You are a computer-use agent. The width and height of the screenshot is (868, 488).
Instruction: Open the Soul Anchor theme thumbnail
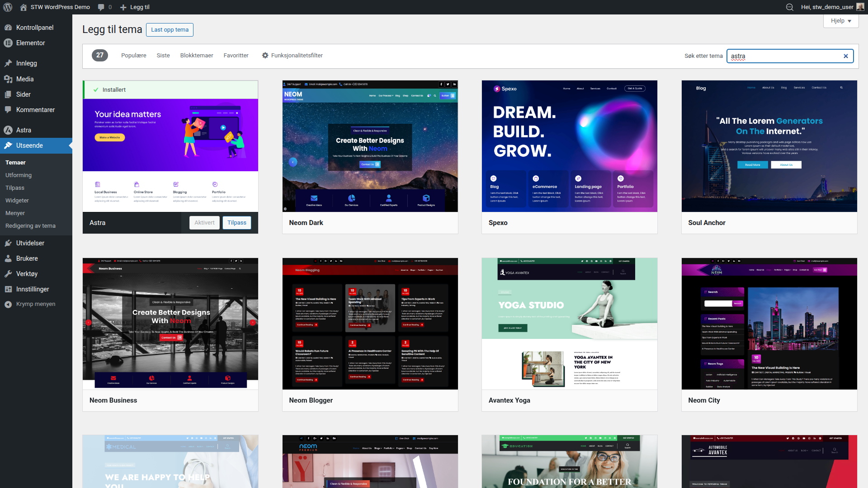(769, 146)
